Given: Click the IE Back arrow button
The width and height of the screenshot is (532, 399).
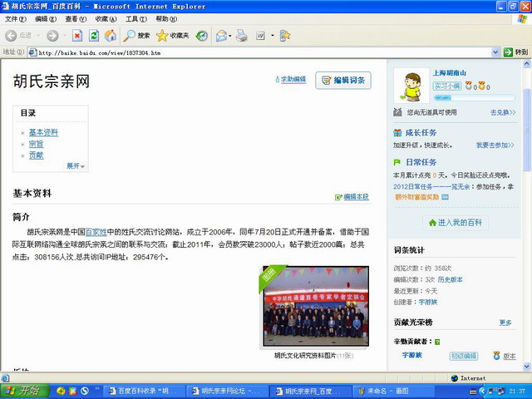Looking at the screenshot, I should pos(11,36).
